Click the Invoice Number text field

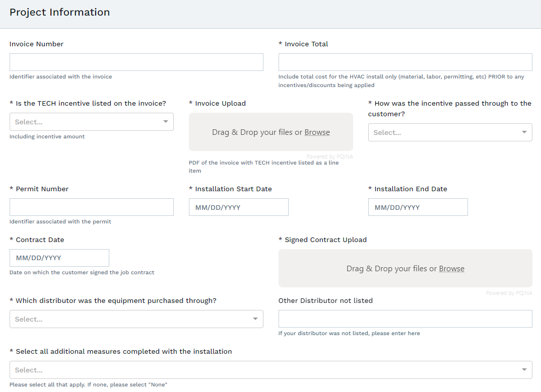[x=136, y=62]
